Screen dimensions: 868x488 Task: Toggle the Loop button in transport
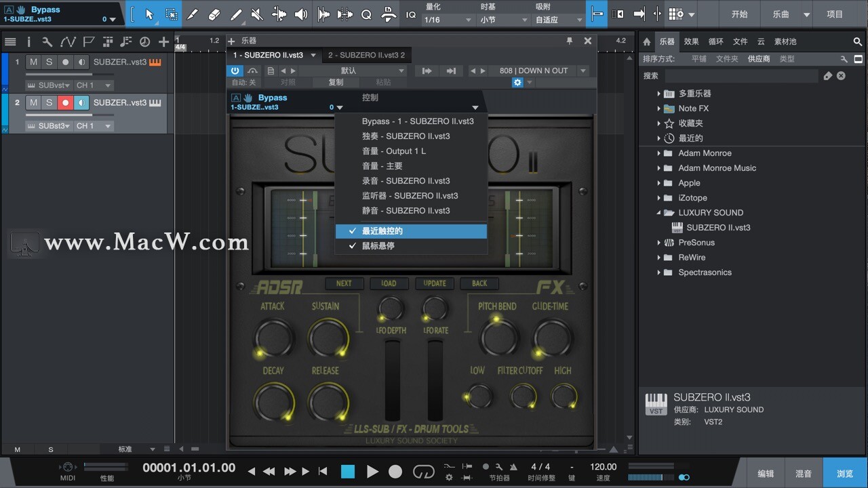[x=423, y=472]
